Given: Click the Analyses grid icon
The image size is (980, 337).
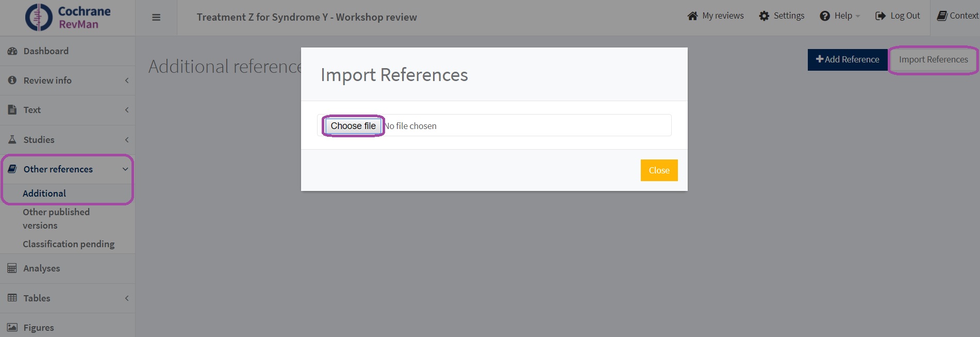Looking at the screenshot, I should (x=12, y=268).
